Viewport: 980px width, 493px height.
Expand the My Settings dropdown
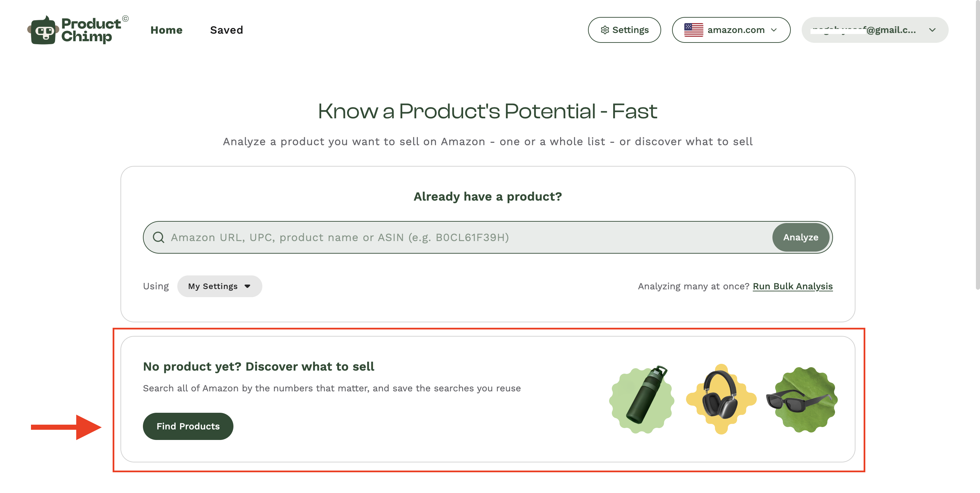(219, 286)
